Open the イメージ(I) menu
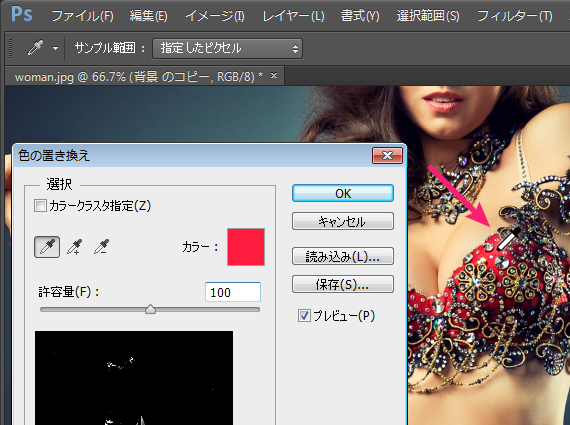The height and width of the screenshot is (425, 570). point(215,16)
